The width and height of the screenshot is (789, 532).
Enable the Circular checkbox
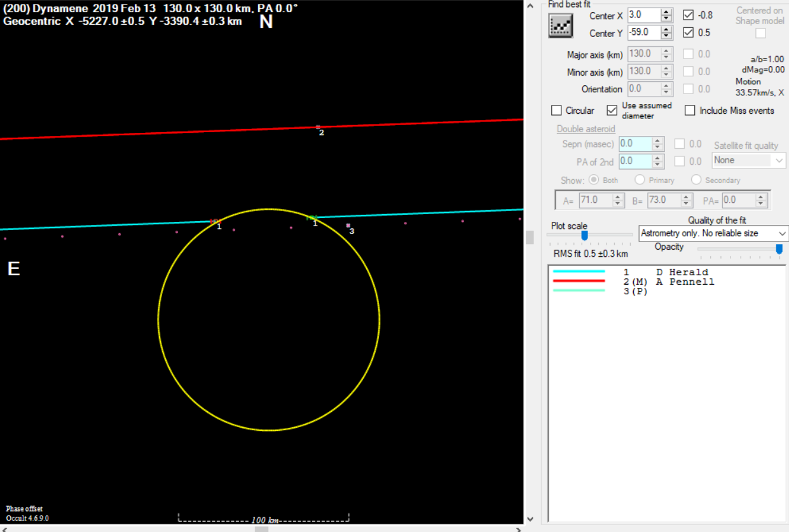tap(556, 111)
